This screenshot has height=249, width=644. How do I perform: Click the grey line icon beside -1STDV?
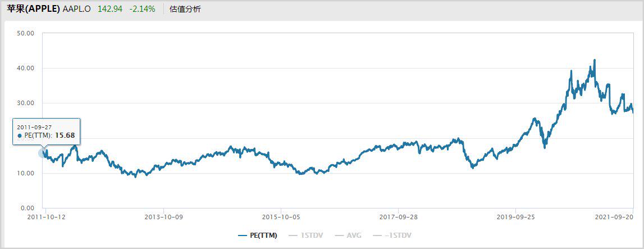pos(378,236)
